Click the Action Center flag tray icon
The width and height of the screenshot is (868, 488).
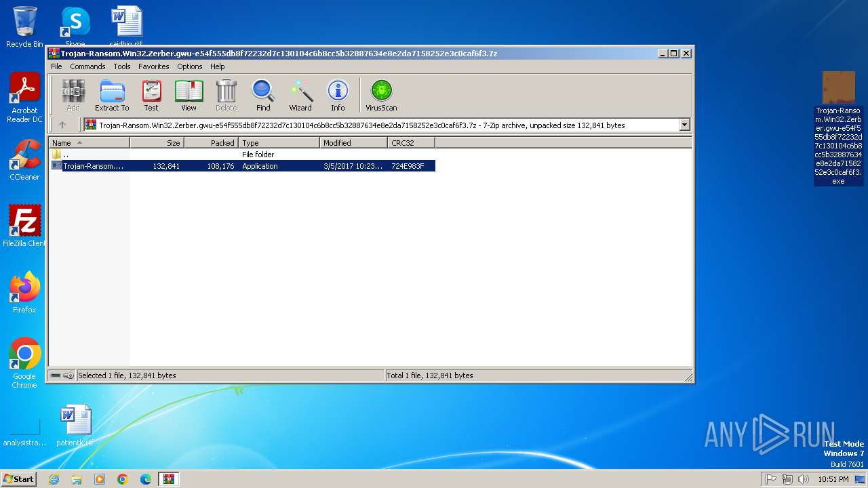pos(770,479)
